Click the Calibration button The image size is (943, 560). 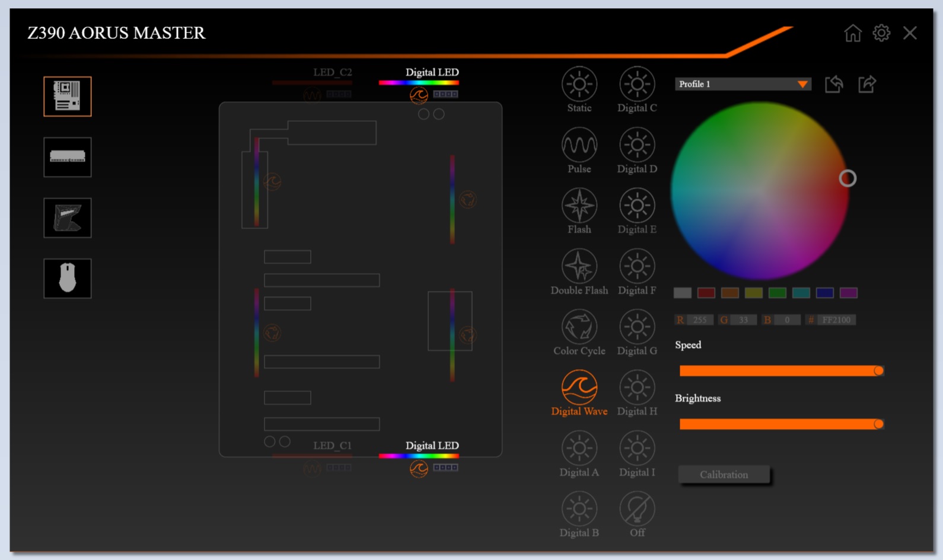tap(724, 475)
